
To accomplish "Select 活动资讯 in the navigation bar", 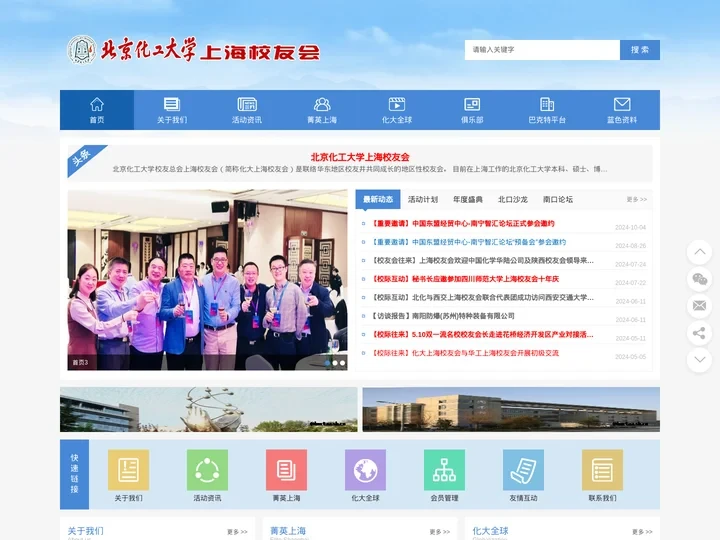I will 247,110.
